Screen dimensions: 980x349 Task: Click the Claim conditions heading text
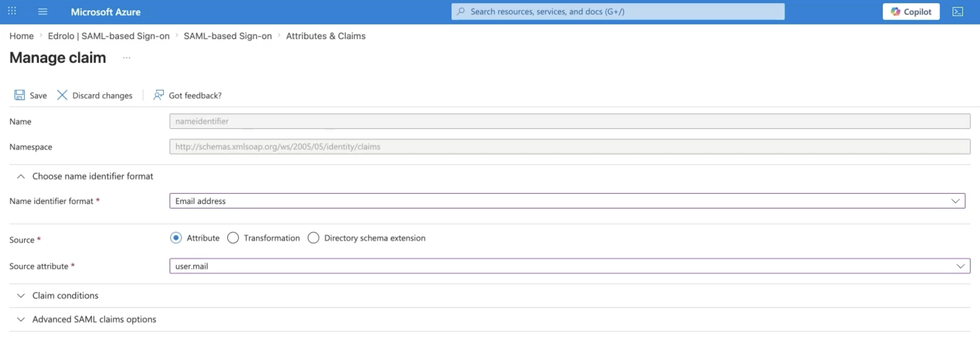coord(65,296)
